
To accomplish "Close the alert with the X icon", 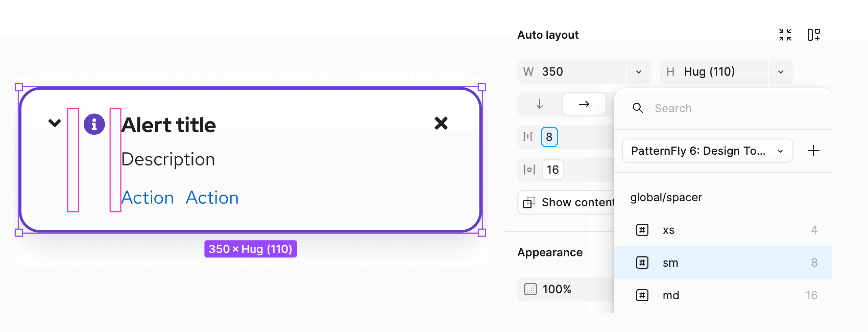I will point(441,123).
